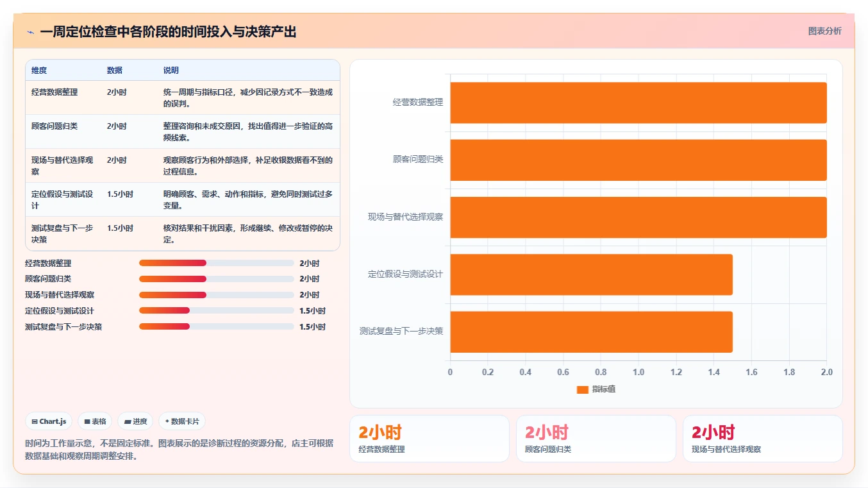Select the 现场与替代选择观察 table row cell

click(x=62, y=166)
